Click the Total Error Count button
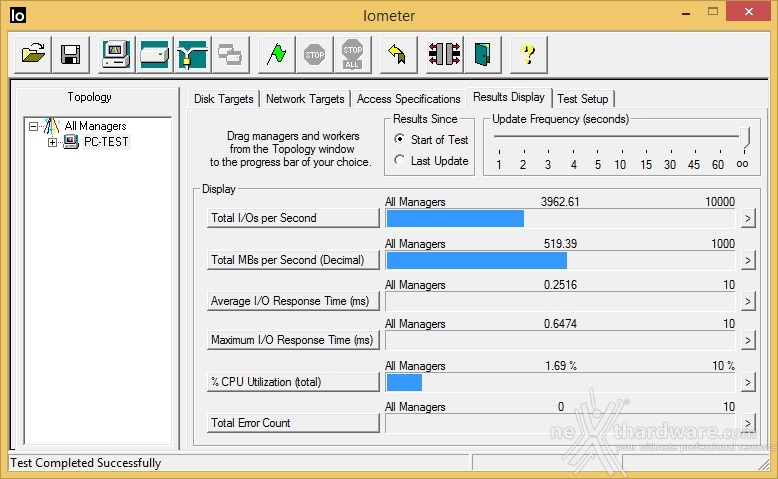The image size is (778, 479). [x=293, y=423]
